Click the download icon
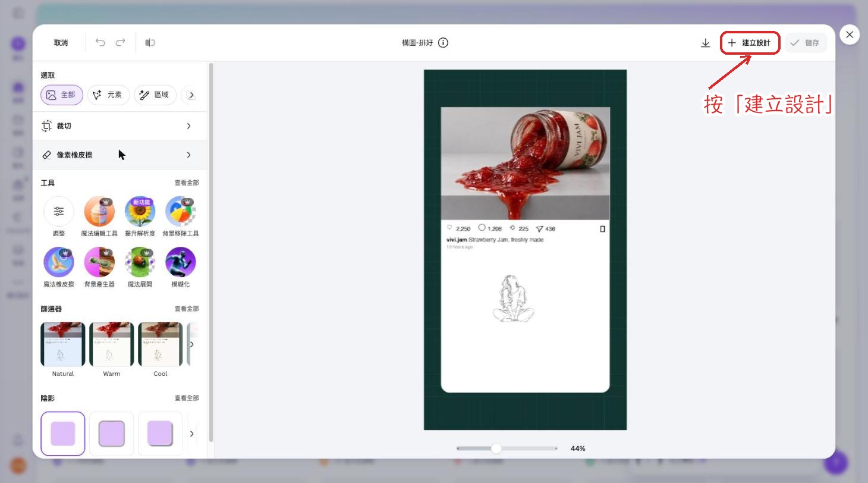The image size is (868, 483). (x=705, y=43)
